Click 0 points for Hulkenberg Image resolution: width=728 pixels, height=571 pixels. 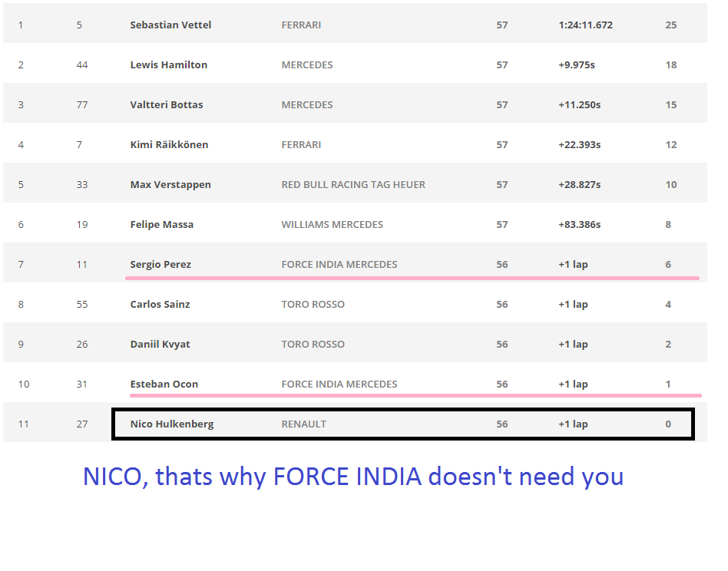[668, 424]
